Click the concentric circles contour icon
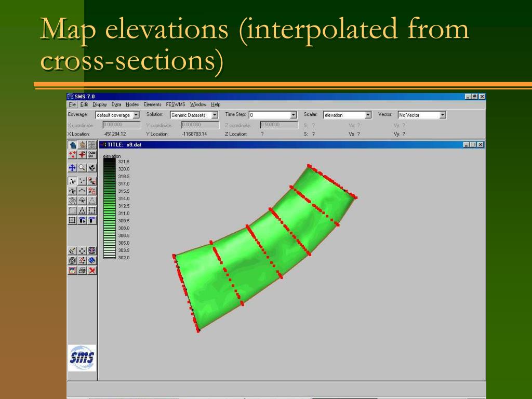This screenshot has width=532, height=399. pos(72,261)
